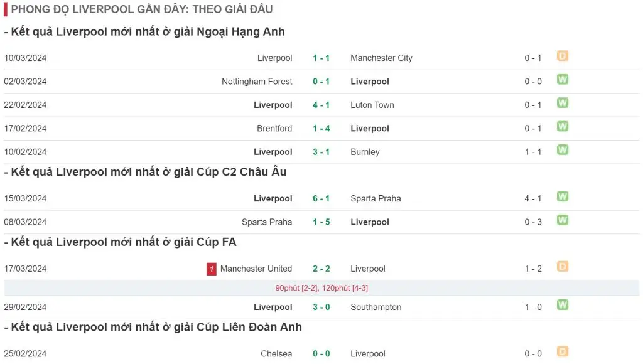Open the 4 - 1 score against Luton Town
The height and width of the screenshot is (364, 643).
(321, 105)
